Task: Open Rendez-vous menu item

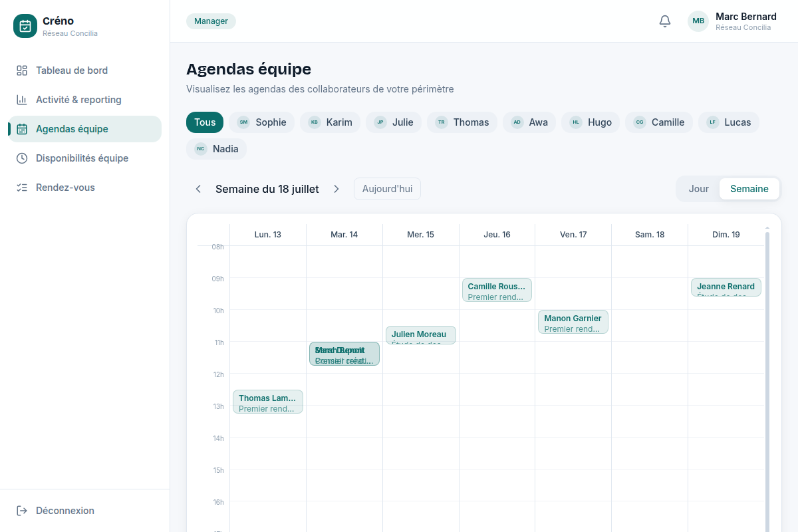Action: coord(84,188)
